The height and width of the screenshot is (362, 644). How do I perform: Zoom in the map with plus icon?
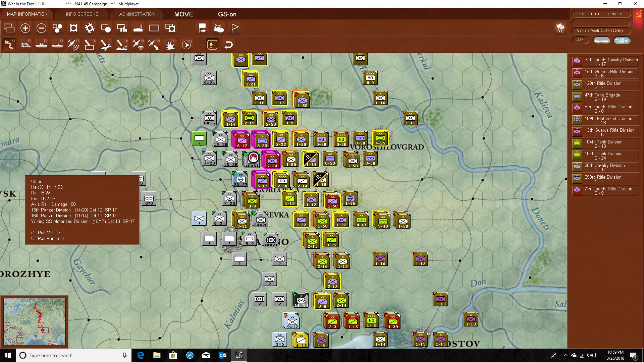pyautogui.click(x=25, y=28)
